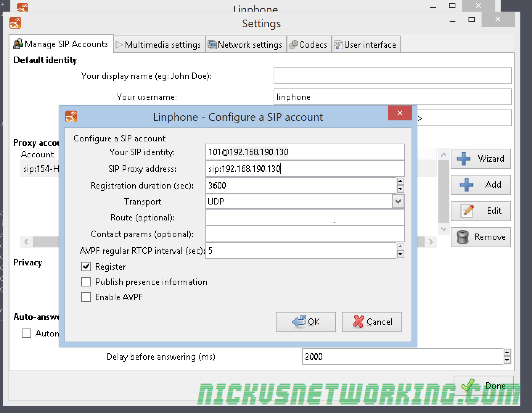Open the Codecs tab

point(309,45)
